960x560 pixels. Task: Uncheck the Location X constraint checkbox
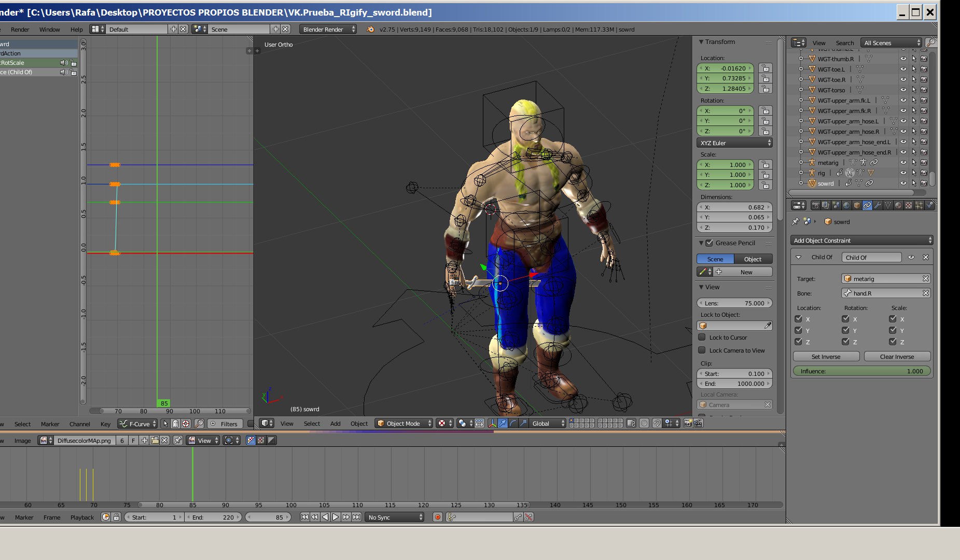pyautogui.click(x=799, y=319)
